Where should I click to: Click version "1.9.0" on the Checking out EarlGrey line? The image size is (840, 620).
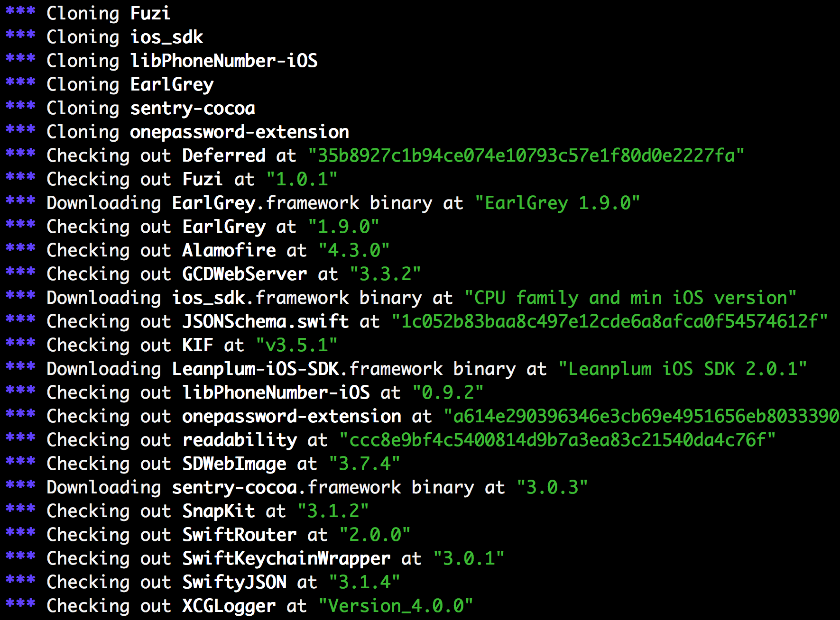coord(343,227)
